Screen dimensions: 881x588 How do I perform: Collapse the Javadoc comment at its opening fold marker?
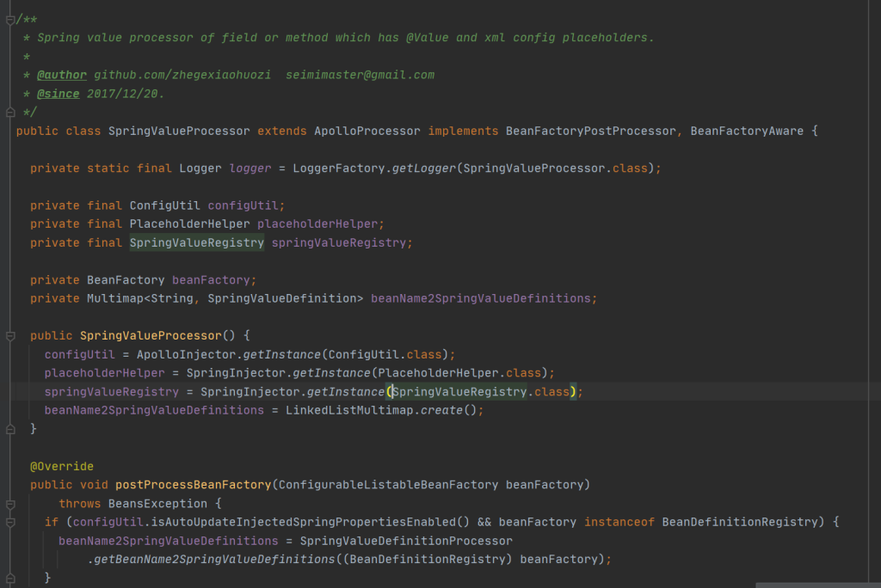click(x=10, y=21)
